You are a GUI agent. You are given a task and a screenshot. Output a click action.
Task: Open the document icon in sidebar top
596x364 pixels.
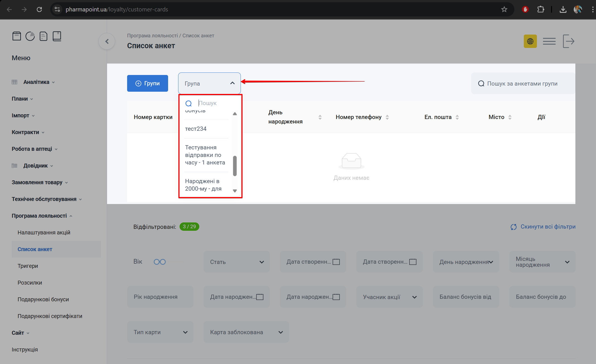(x=43, y=36)
